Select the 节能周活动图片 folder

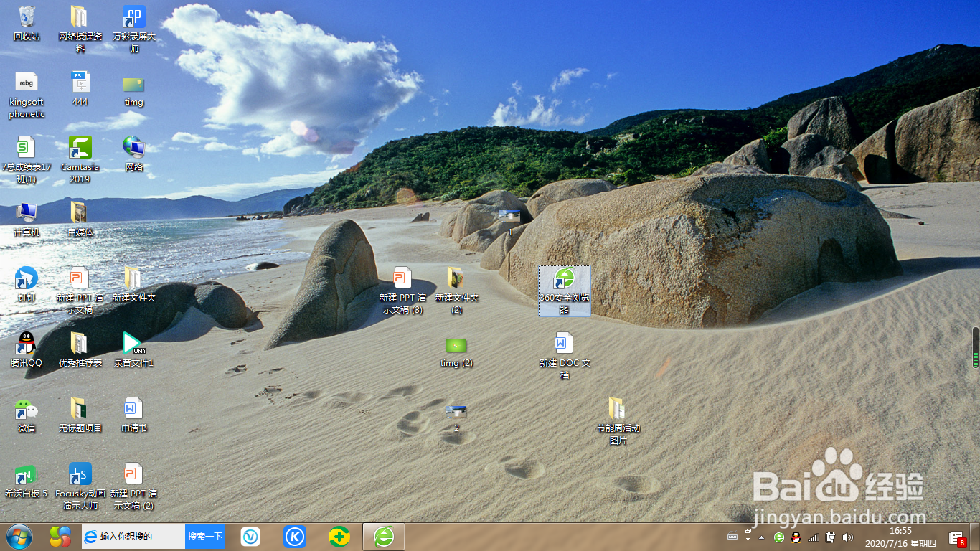coord(618,421)
